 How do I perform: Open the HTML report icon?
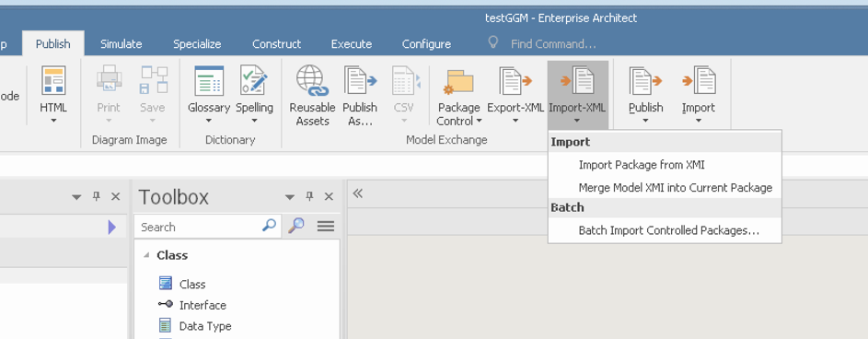tap(53, 80)
